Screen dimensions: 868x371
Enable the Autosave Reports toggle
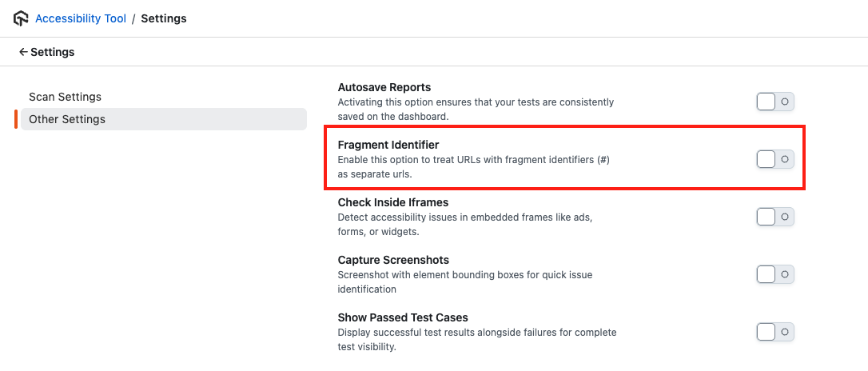(774, 102)
